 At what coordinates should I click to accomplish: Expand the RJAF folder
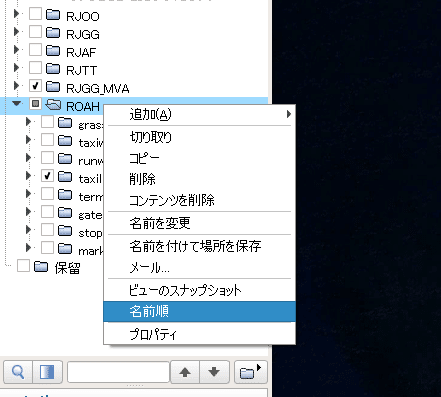tap(16, 50)
